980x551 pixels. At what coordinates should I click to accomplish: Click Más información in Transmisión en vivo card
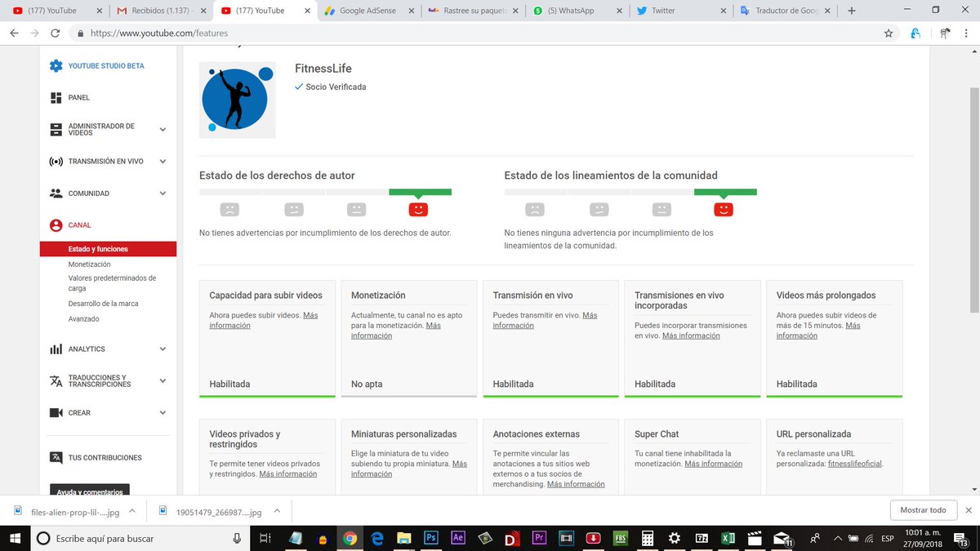(x=544, y=320)
